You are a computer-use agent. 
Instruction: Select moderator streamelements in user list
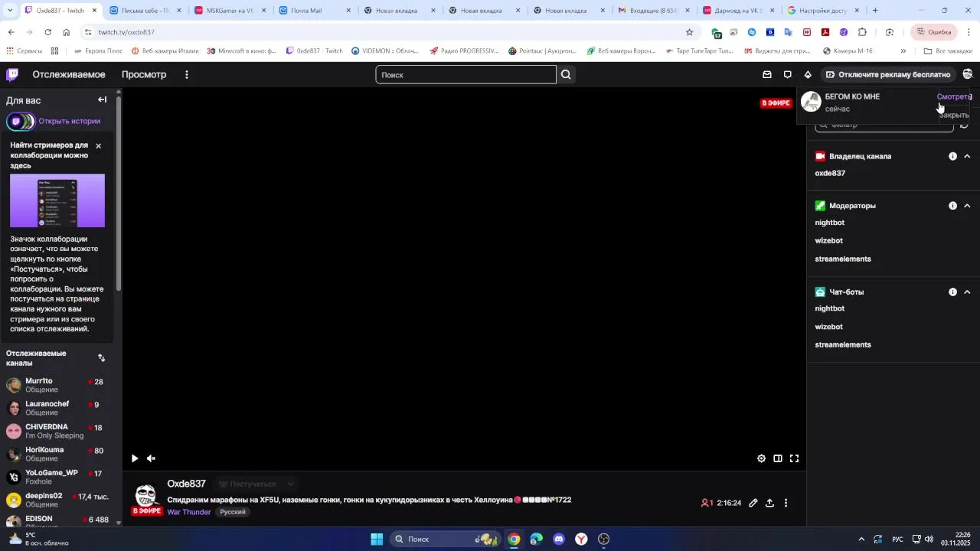(x=843, y=259)
